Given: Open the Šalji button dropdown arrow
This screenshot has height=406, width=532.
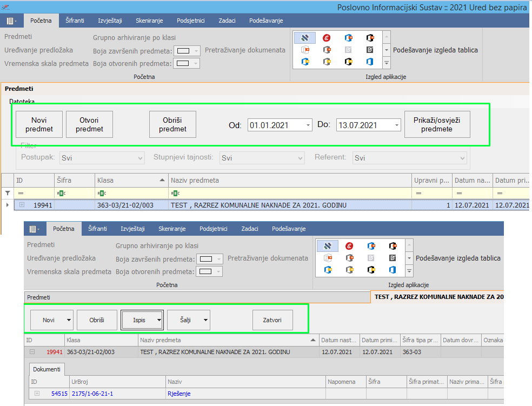Looking at the screenshot, I should point(206,320).
